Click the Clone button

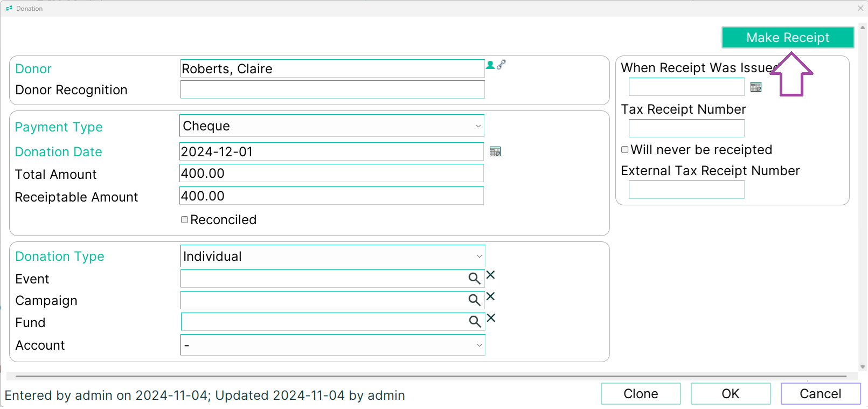click(641, 394)
